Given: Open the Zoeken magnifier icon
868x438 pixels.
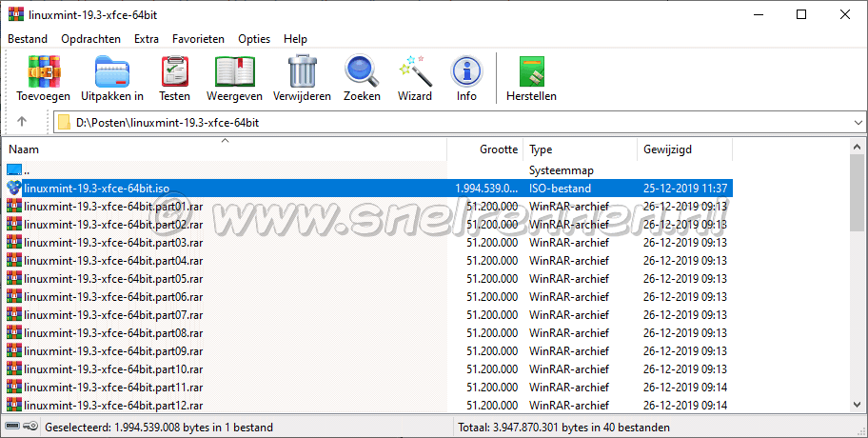Looking at the screenshot, I should pos(362,71).
